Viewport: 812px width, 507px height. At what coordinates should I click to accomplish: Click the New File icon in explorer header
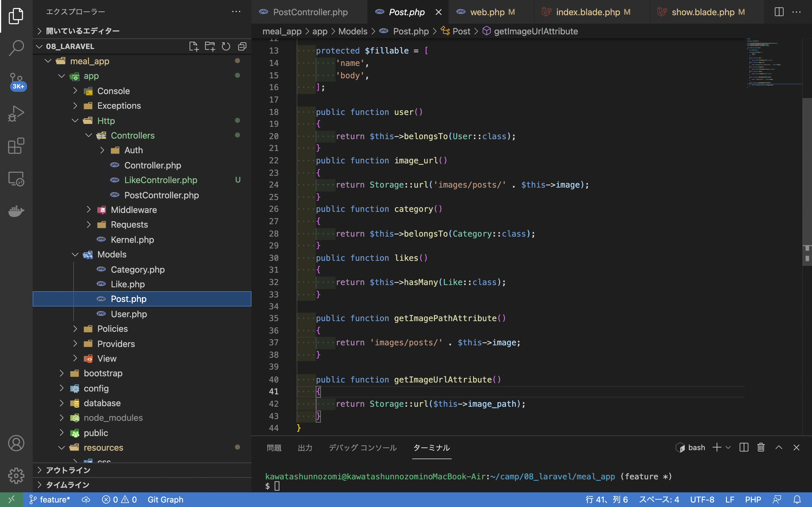[194, 46]
